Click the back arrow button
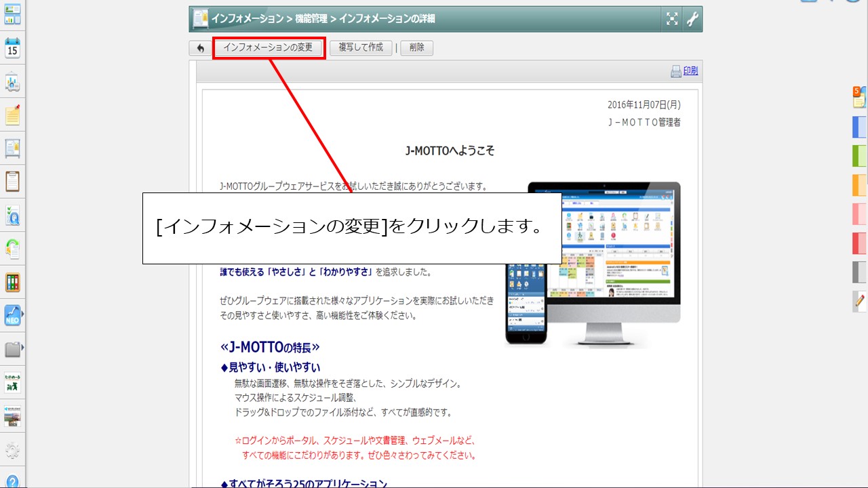Viewport: 868px width, 488px height. 200,48
